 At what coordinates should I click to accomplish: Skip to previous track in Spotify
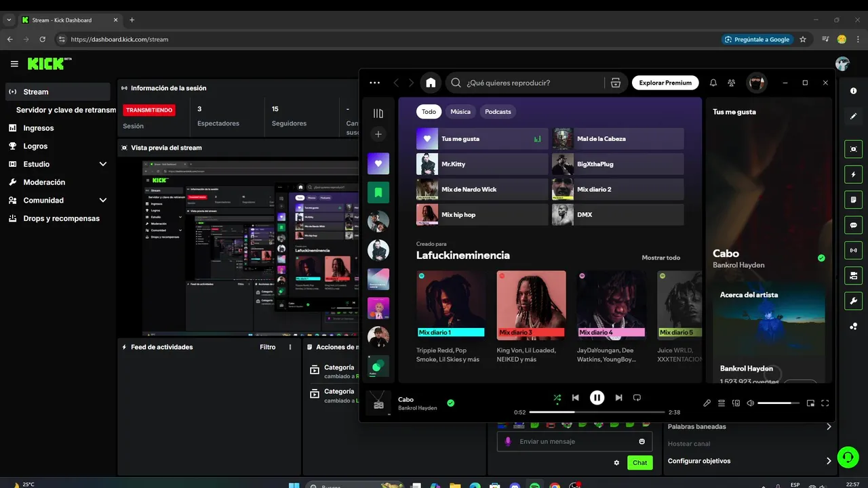(x=575, y=398)
